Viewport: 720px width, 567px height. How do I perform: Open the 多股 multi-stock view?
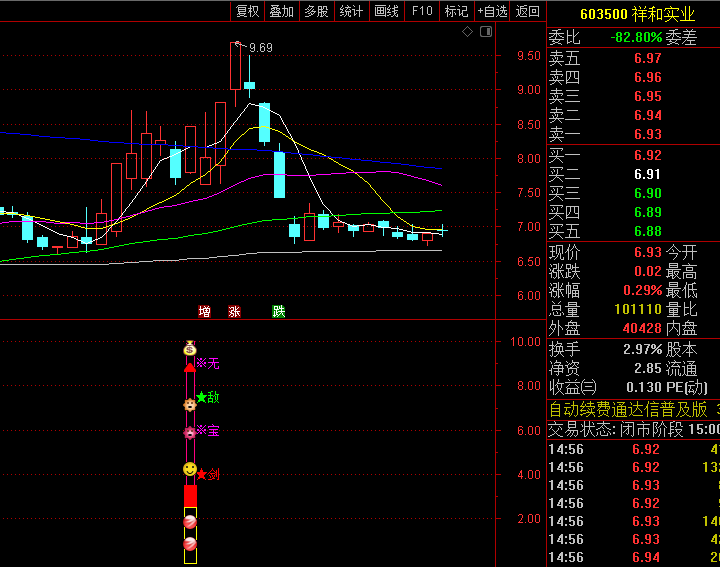(x=316, y=11)
